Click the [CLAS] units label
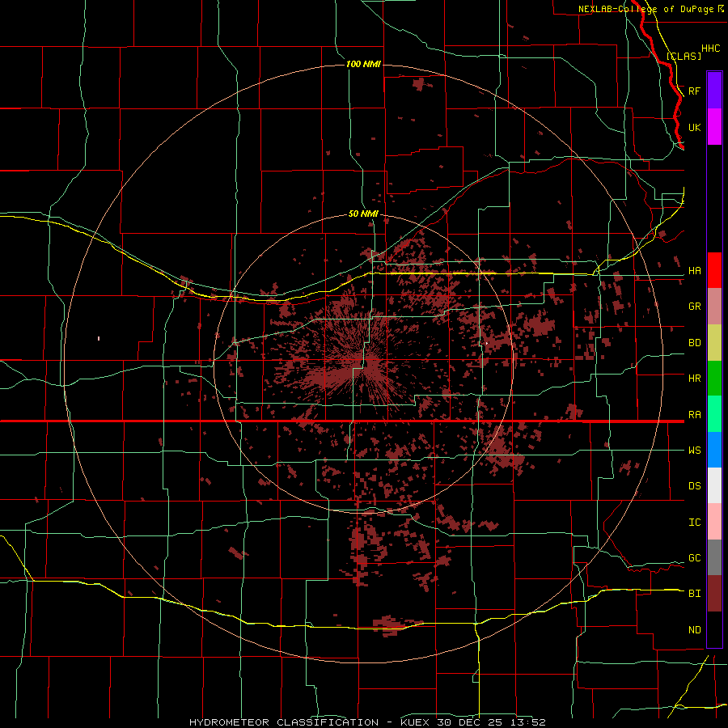Screen dimensions: 728x728 click(684, 56)
